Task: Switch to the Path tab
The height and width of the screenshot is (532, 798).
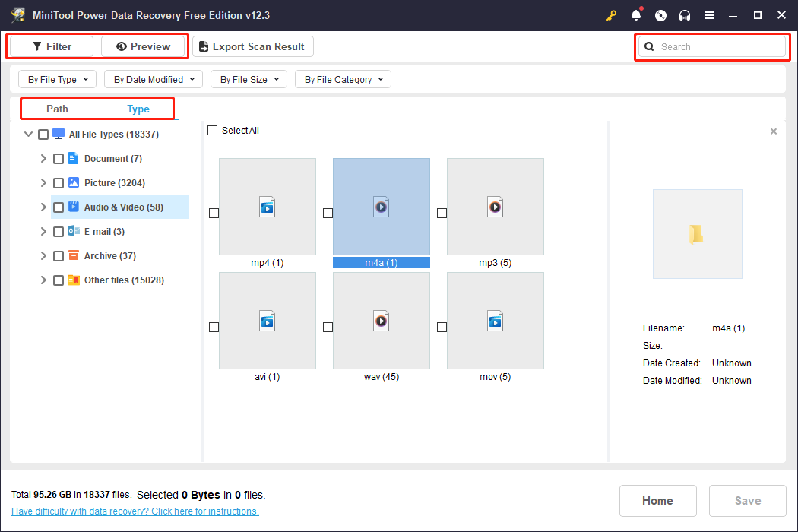Action: (56, 109)
